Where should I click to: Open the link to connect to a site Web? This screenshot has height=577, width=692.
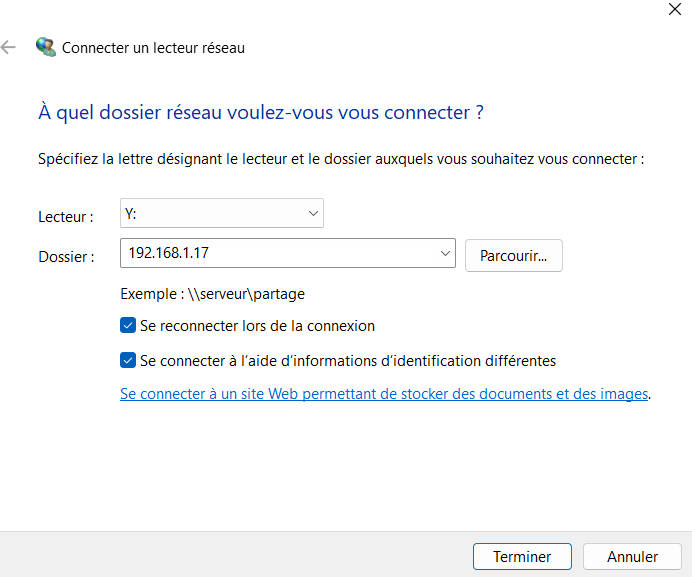coord(384,394)
